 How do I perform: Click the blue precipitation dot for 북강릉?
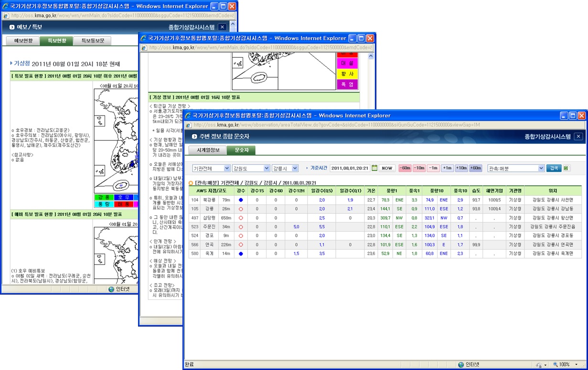click(x=241, y=200)
